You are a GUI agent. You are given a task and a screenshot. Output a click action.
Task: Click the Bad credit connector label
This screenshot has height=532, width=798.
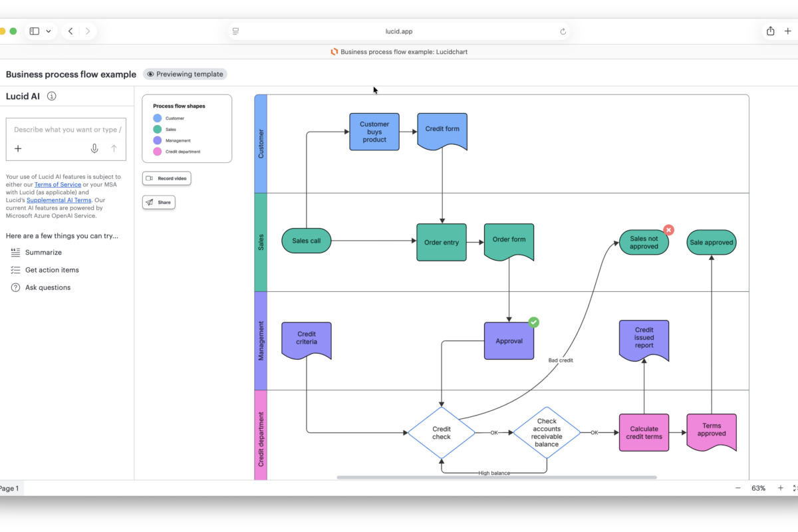click(561, 360)
